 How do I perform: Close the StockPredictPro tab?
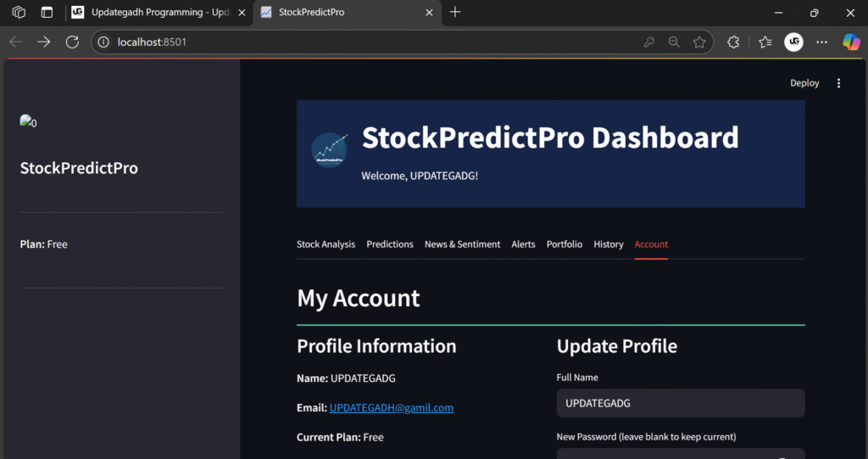coord(429,12)
